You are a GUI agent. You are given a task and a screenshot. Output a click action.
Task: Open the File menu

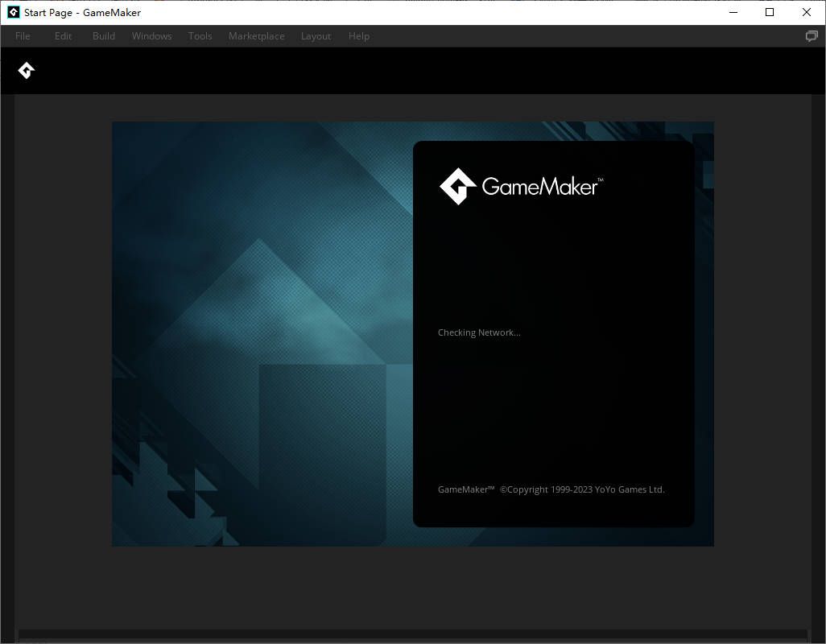tap(23, 36)
